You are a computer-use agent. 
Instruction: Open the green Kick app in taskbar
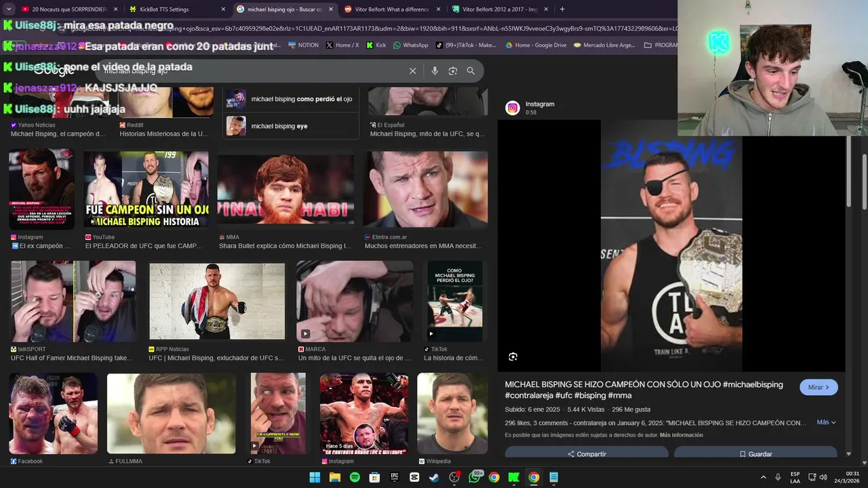point(514,477)
